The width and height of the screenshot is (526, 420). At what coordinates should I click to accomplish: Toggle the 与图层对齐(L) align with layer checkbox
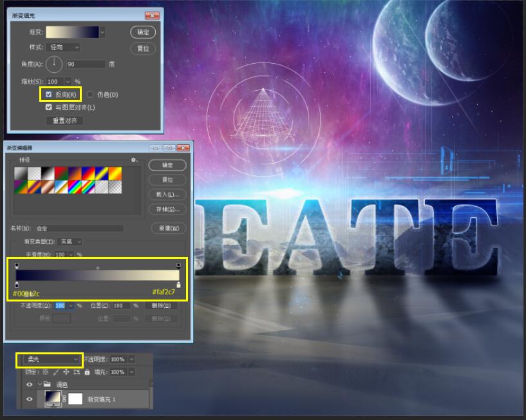[49, 107]
